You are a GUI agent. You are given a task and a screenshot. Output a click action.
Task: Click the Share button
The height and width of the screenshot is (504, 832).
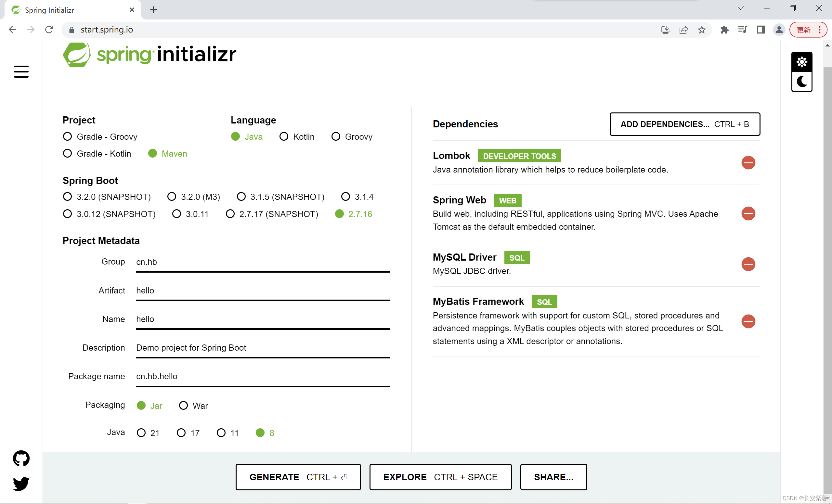click(553, 477)
